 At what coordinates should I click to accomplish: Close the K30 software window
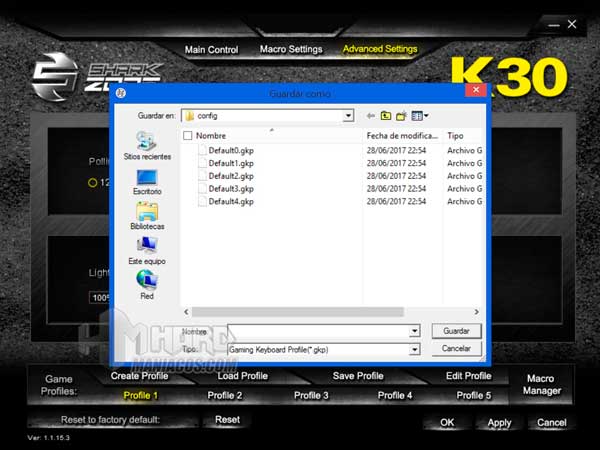[572, 24]
